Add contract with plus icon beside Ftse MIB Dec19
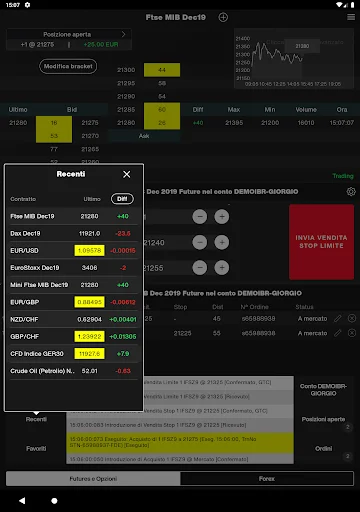Image resolution: width=360 pixels, height=512 pixels. pos(223,17)
